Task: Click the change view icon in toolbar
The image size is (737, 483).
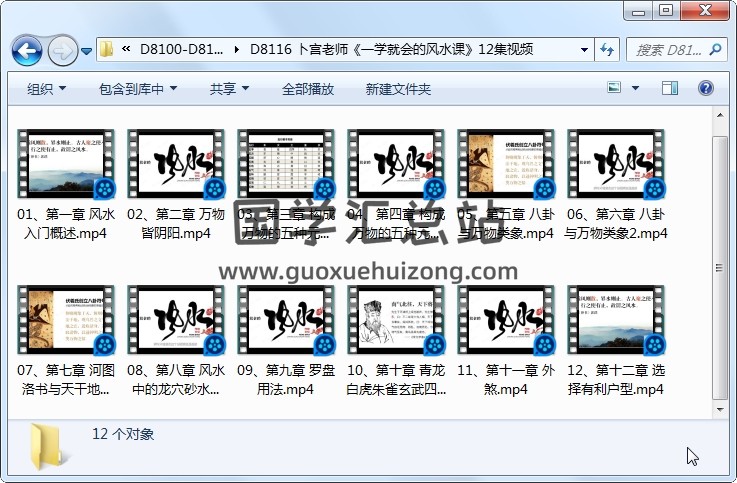Action: 615,89
